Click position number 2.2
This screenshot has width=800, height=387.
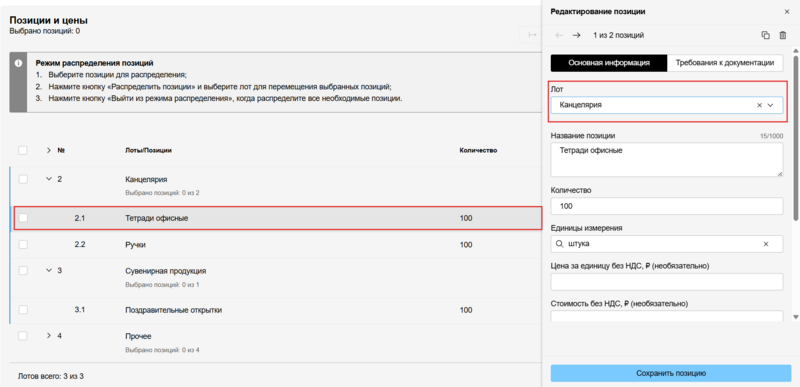click(80, 245)
